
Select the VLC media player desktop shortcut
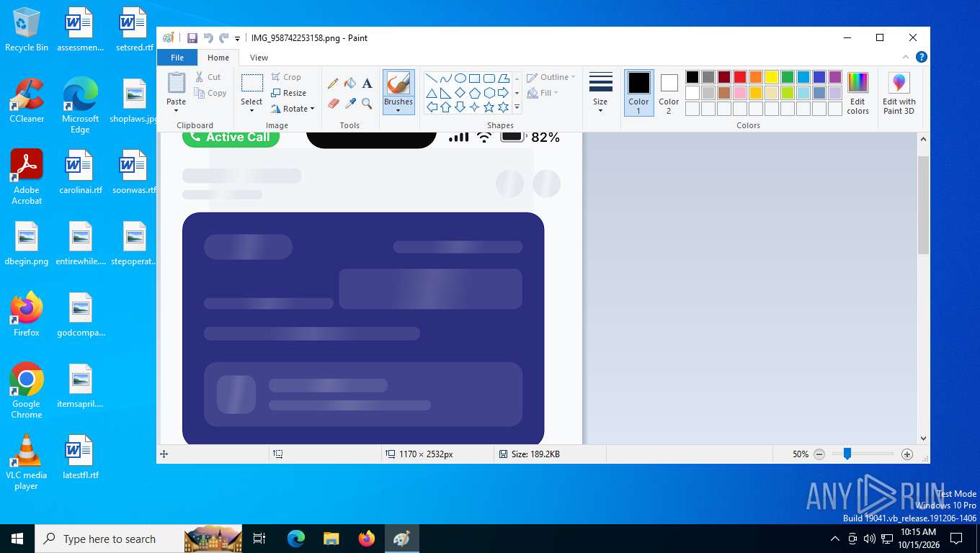[26, 462]
